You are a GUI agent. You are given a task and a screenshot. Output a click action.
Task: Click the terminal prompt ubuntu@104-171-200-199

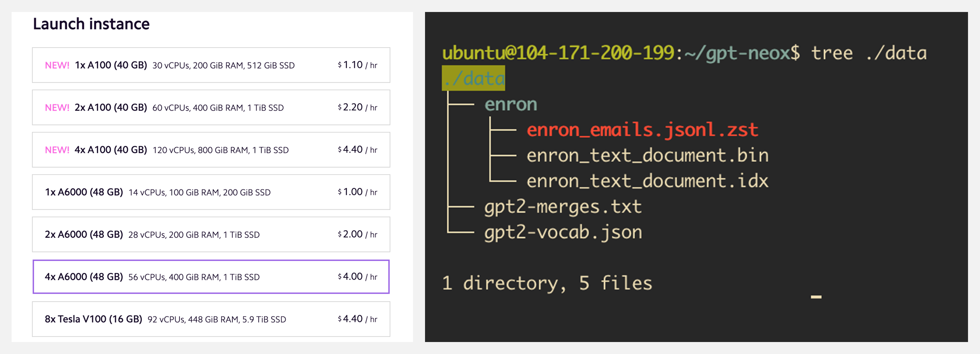coord(558,53)
